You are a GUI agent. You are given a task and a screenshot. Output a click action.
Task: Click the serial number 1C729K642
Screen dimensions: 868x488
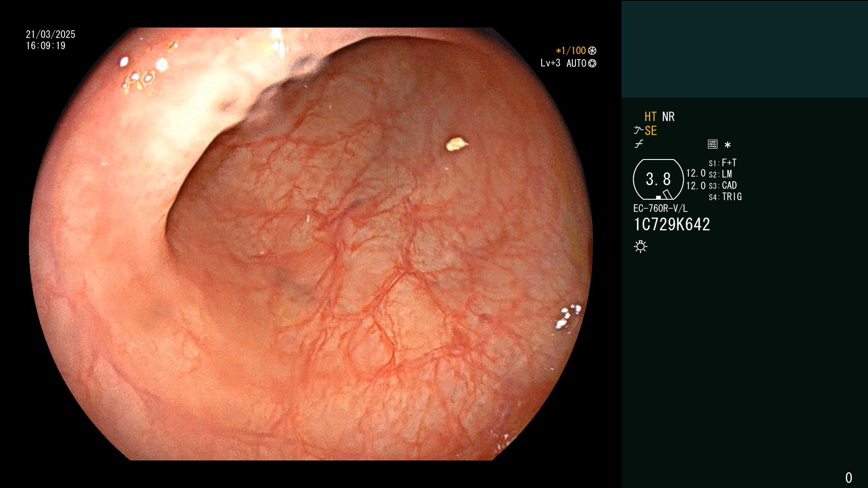672,225
